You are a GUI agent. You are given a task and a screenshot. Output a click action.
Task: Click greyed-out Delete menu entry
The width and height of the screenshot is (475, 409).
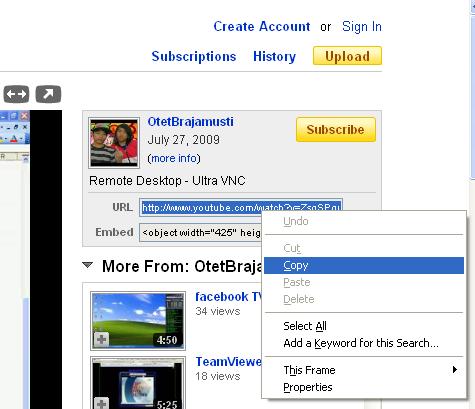point(364,299)
